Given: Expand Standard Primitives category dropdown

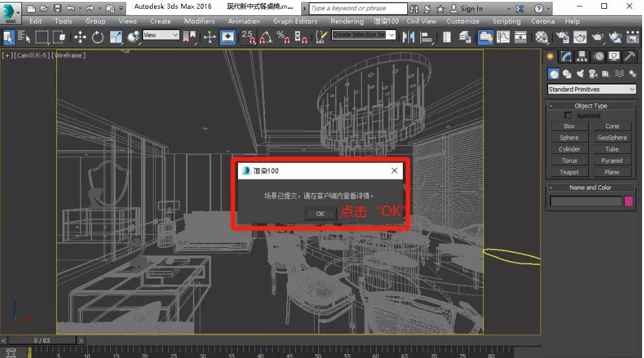Looking at the screenshot, I should (592, 89).
